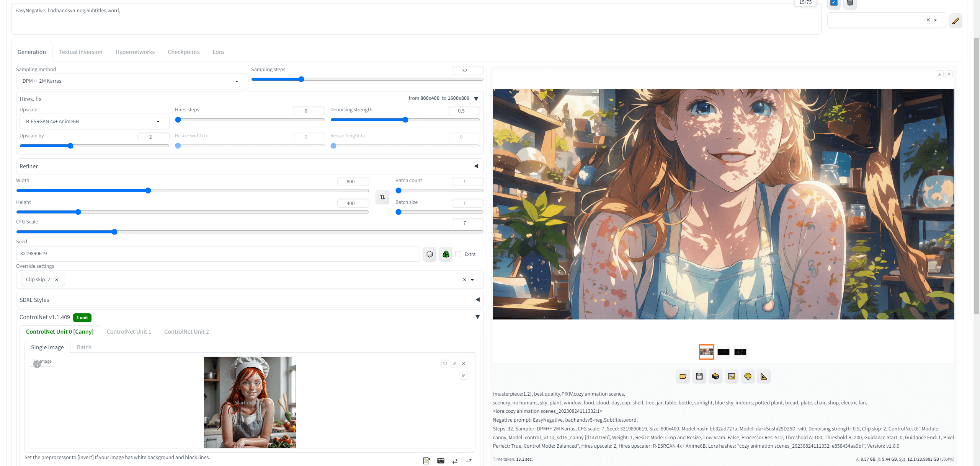Toggle the blue checkbox beside trash icon
Screen dimensions: 980x466
pos(834,3)
